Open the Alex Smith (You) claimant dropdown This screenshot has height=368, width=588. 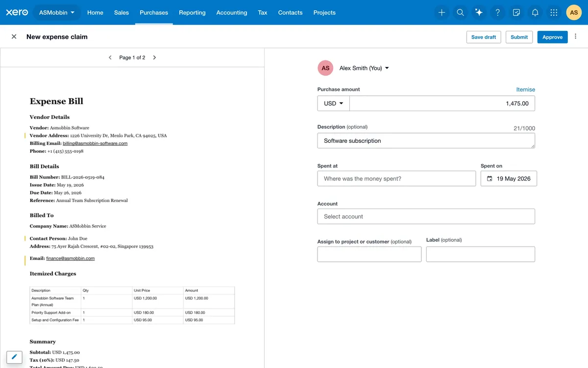pyautogui.click(x=364, y=68)
